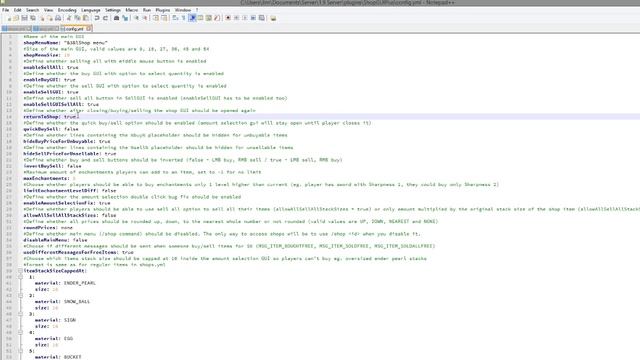Create a new document with New icon
Screen dimensions: 640x360
pos(9,18)
